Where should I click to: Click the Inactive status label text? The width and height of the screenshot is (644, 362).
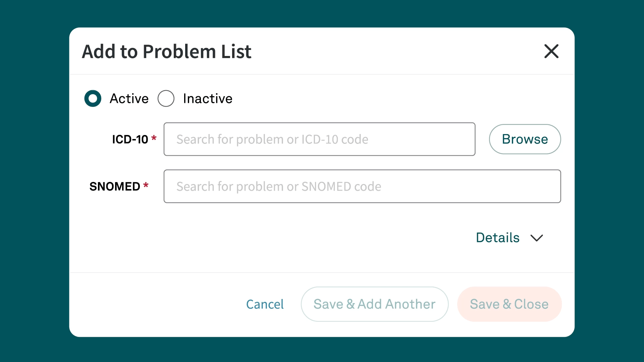coord(208,99)
